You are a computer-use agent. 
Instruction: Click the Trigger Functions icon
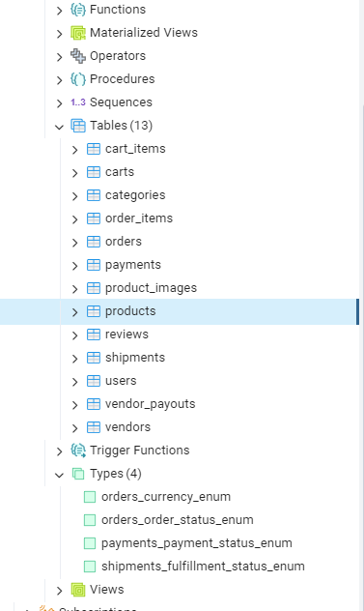(78, 451)
